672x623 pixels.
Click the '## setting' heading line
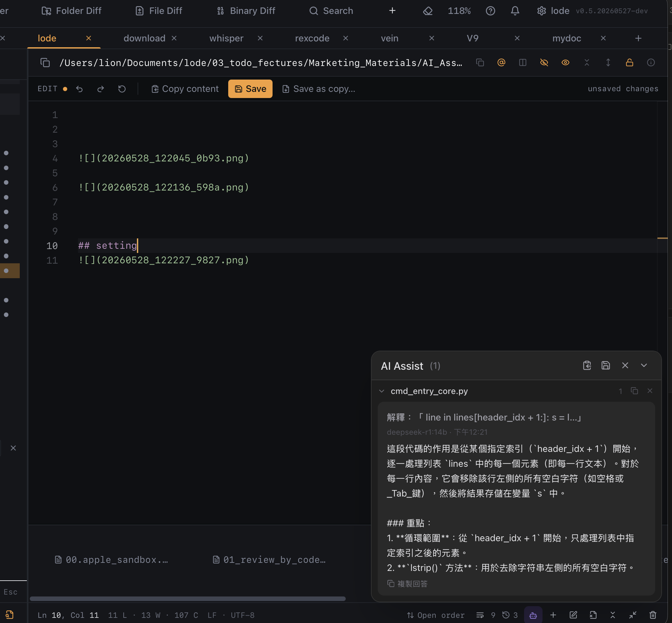coord(107,246)
